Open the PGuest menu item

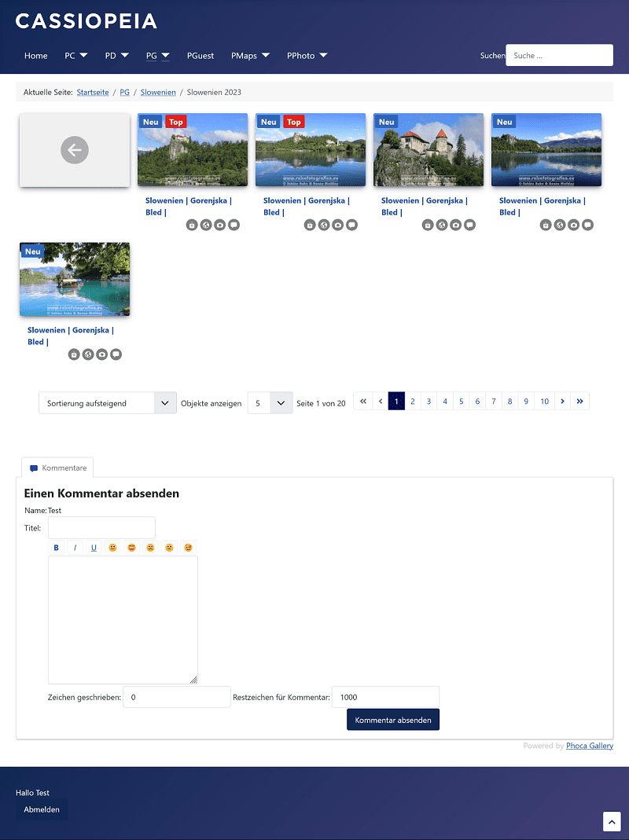pyautogui.click(x=200, y=56)
